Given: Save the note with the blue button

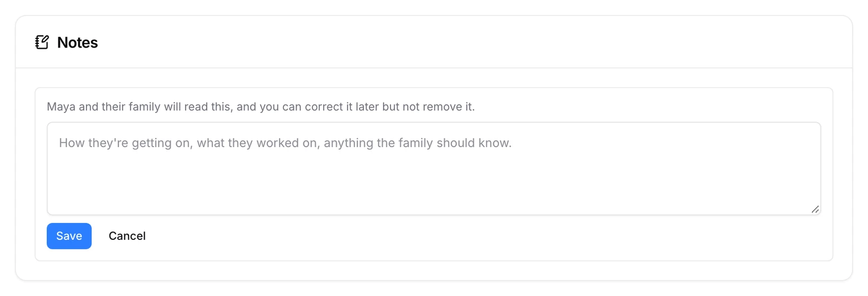Looking at the screenshot, I should pyautogui.click(x=69, y=236).
